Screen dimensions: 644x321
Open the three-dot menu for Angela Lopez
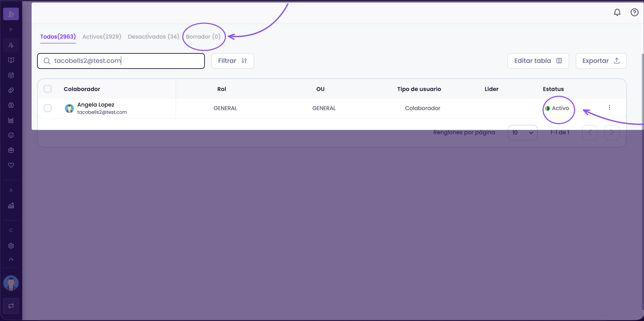609,108
